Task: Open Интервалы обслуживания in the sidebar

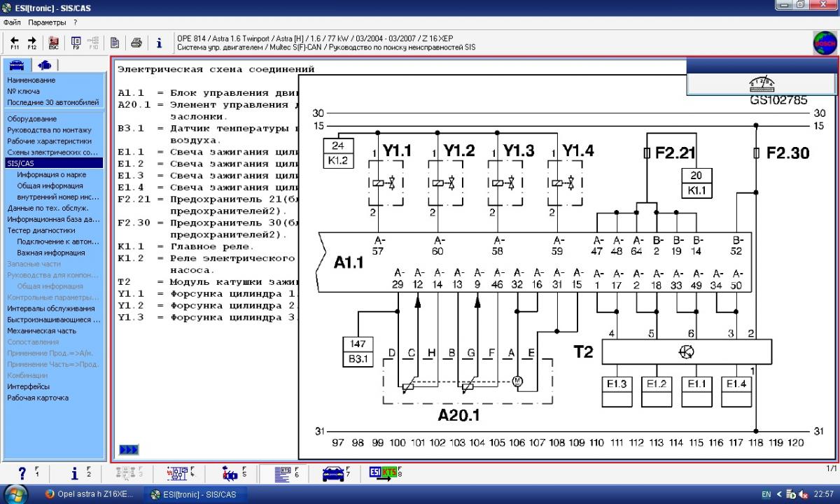Action: coord(50,308)
